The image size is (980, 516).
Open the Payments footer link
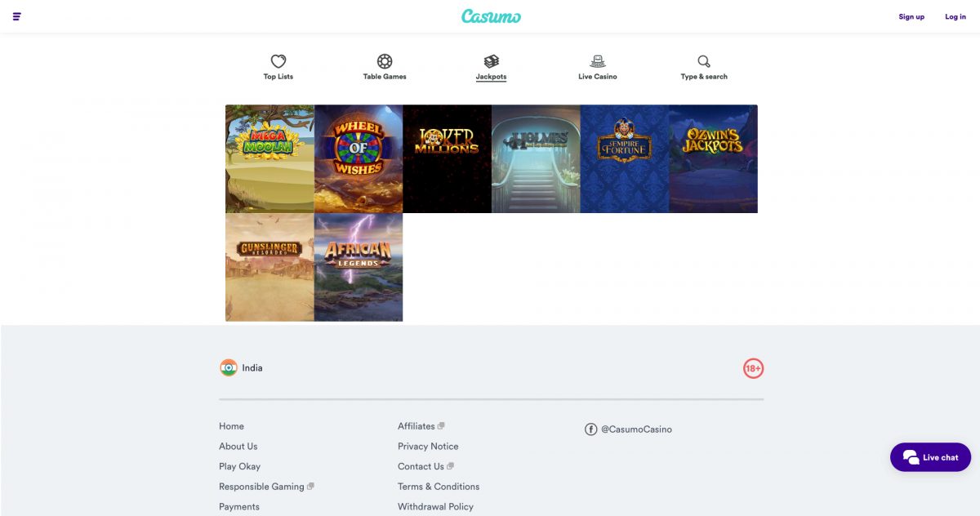coord(239,507)
